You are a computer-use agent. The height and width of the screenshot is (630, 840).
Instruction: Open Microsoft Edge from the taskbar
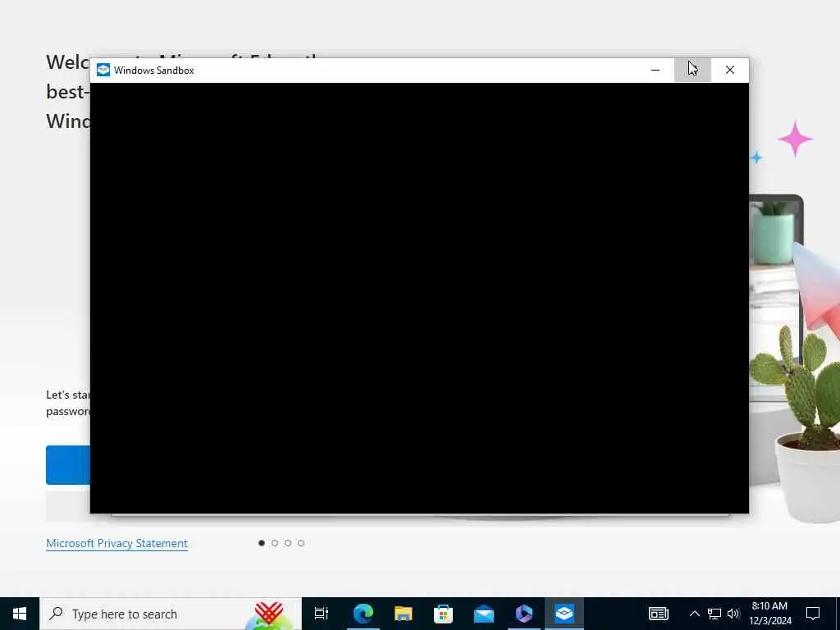[363, 614]
